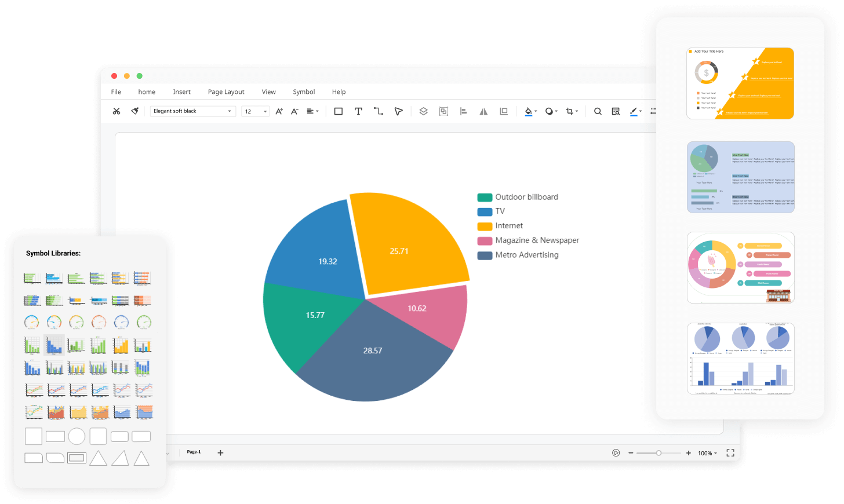Select the Text tool icon
Screen dimensions: 844x504
(x=358, y=111)
